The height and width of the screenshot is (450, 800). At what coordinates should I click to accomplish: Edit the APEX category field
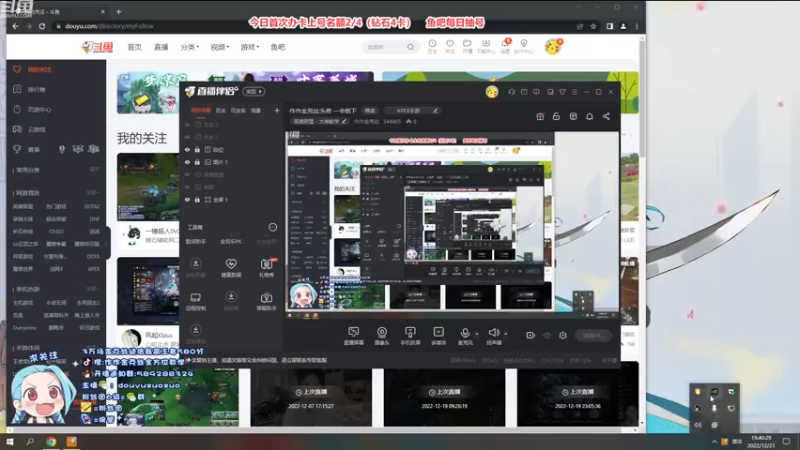coord(411,111)
